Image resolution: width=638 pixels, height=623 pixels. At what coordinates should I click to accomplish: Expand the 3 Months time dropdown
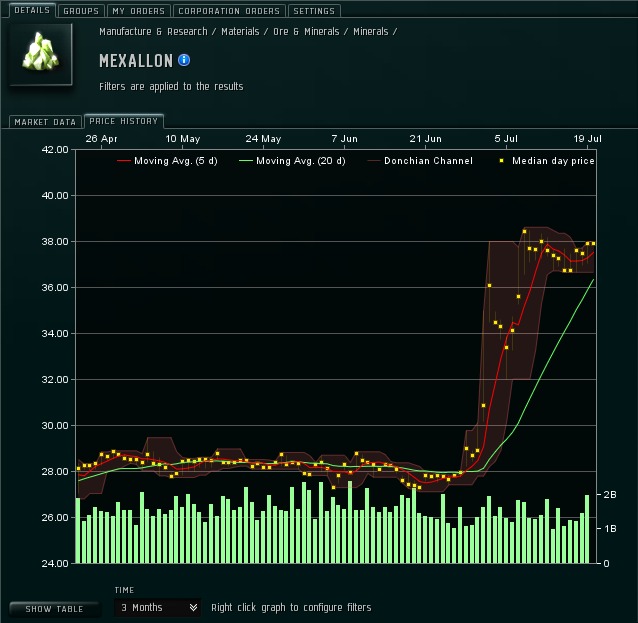coord(158,607)
